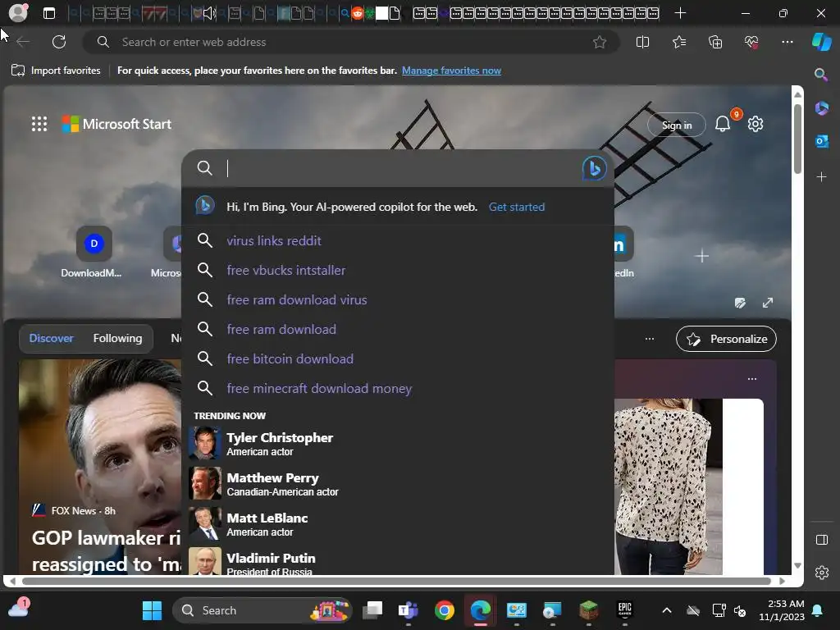Image resolution: width=840 pixels, height=630 pixels.
Task: Open Collections icon in toolbar
Action: click(715, 42)
